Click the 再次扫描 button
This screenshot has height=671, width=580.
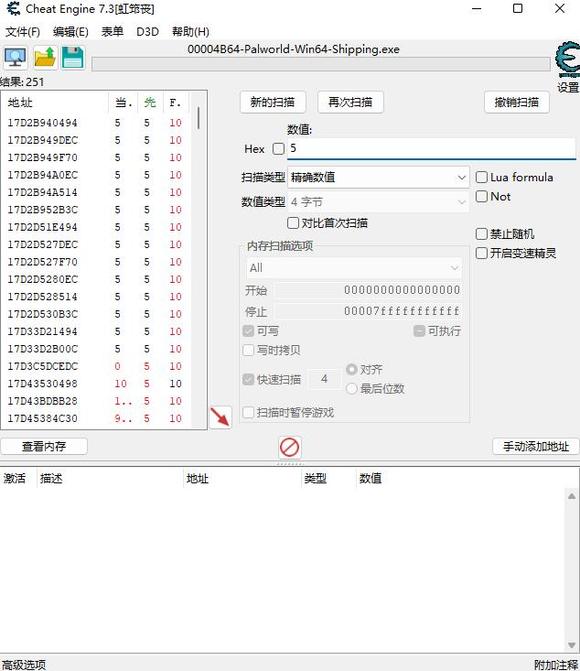point(350,102)
